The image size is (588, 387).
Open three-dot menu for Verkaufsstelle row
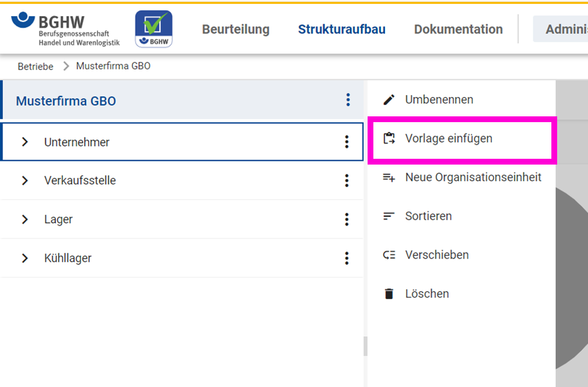(347, 181)
